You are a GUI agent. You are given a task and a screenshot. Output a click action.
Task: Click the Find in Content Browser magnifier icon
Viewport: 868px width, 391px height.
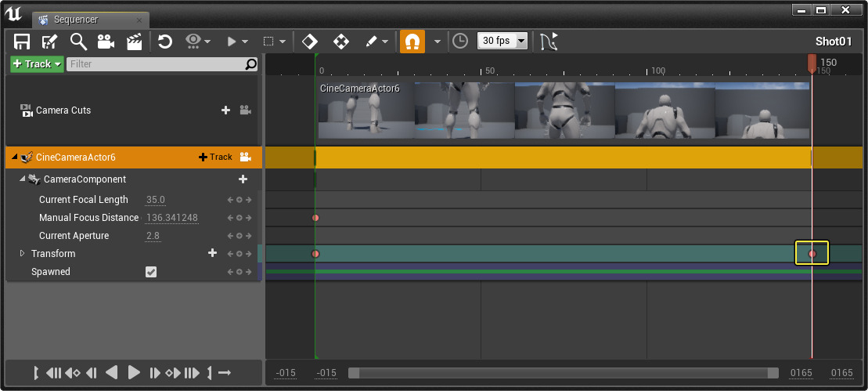point(78,42)
